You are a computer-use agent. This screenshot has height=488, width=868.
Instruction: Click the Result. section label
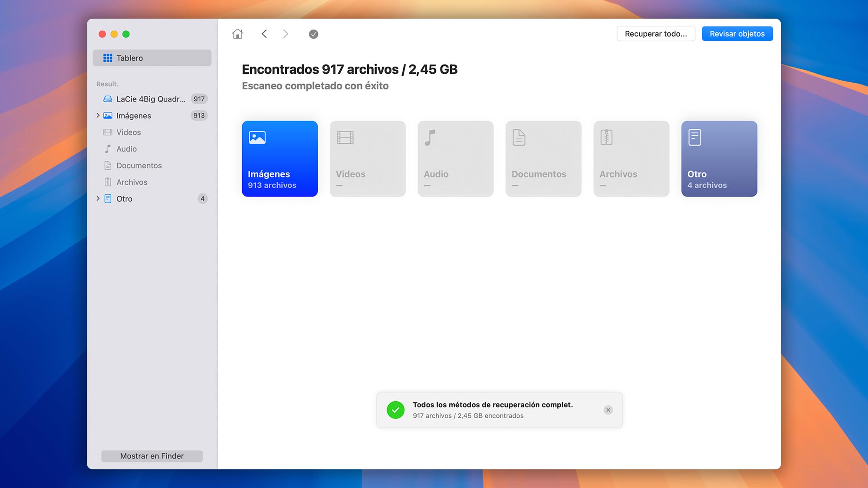107,84
